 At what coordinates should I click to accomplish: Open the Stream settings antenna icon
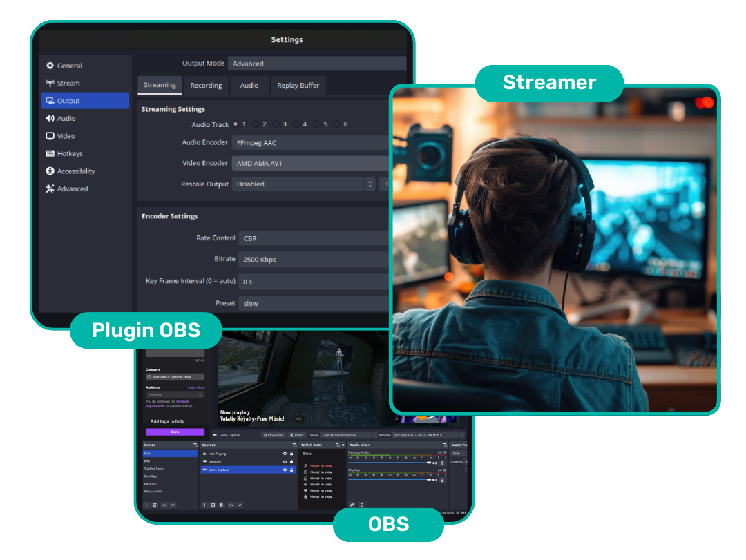50,84
